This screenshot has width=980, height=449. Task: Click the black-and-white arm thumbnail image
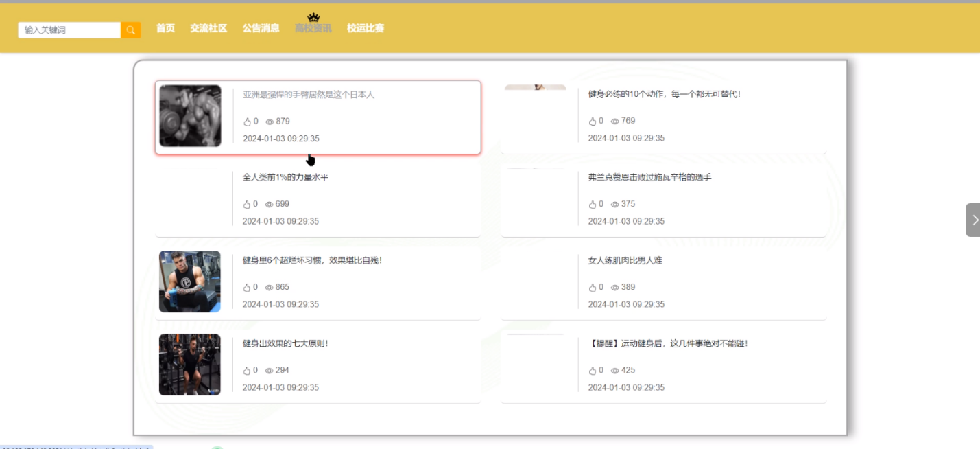[190, 116]
